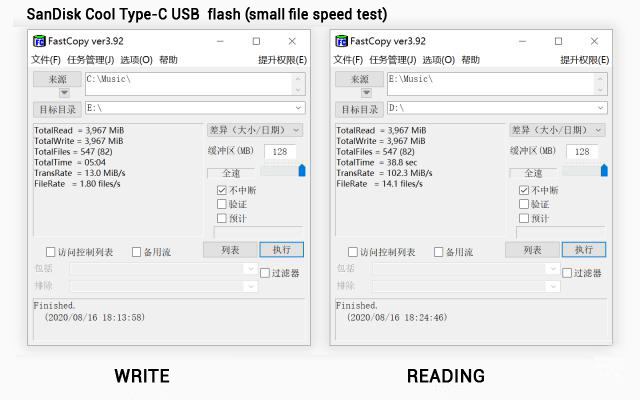Image resolution: width=640 pixels, height=400 pixels.
Task: Open 文件(F) menu in right window
Action: pos(348,60)
